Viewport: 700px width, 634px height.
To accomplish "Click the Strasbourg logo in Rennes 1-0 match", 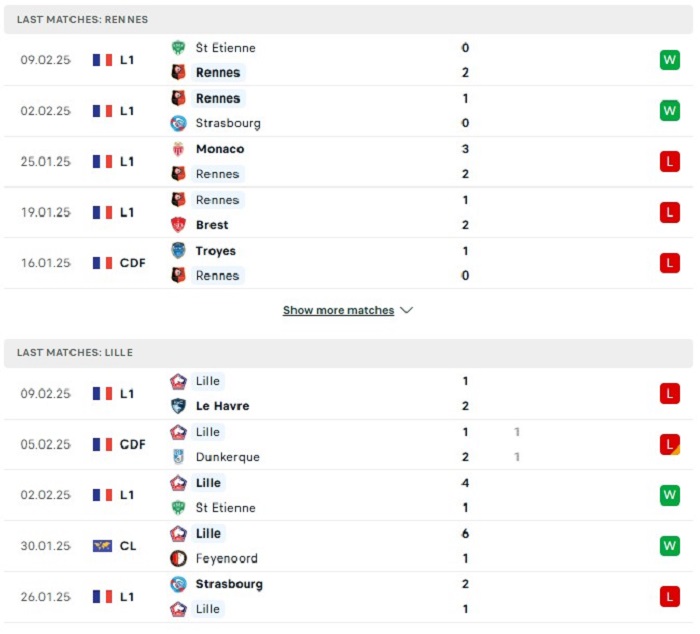I will pos(178,123).
